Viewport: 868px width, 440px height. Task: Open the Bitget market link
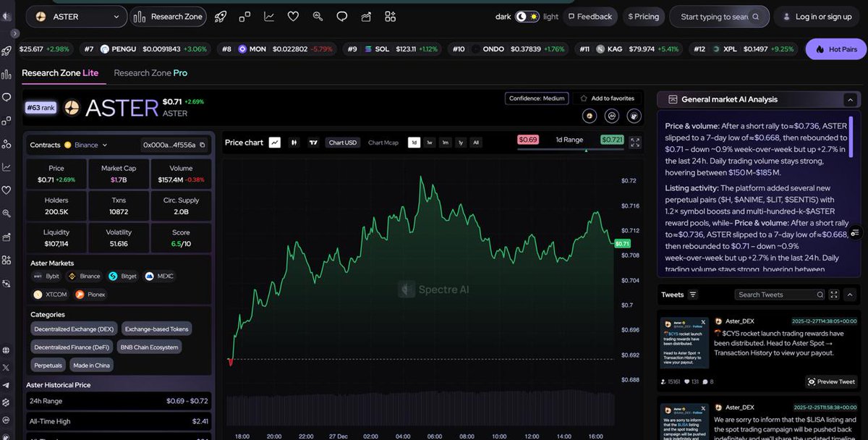tap(123, 276)
